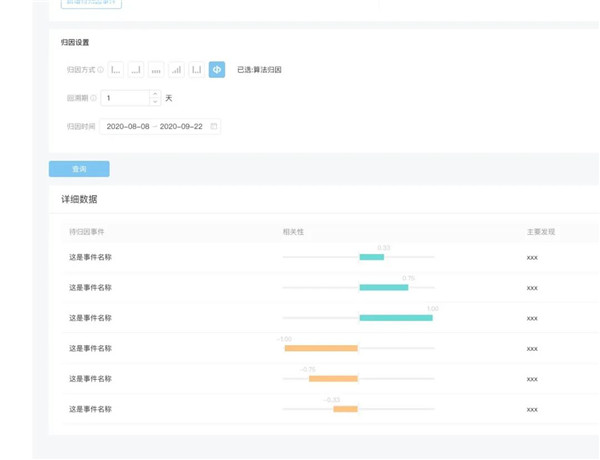This screenshot has width=600, height=460.
Task: Click the info icon beside 归因方式
Action: click(101, 70)
